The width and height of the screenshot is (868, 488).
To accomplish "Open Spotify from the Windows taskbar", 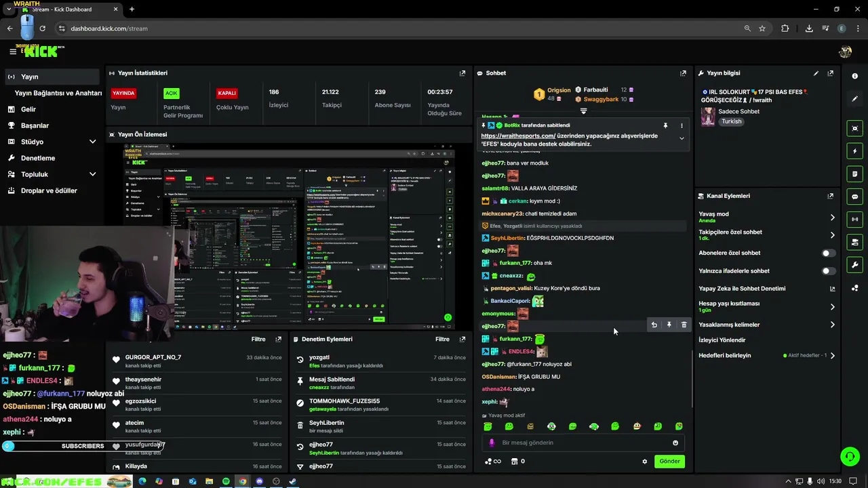I will pos(226,481).
